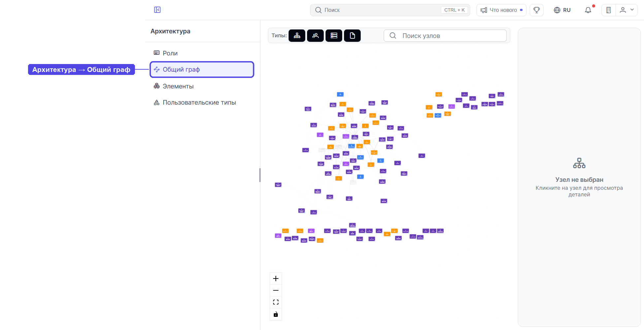Focus the Поиск узлов field
The width and height of the screenshot is (644, 330).
(x=445, y=36)
